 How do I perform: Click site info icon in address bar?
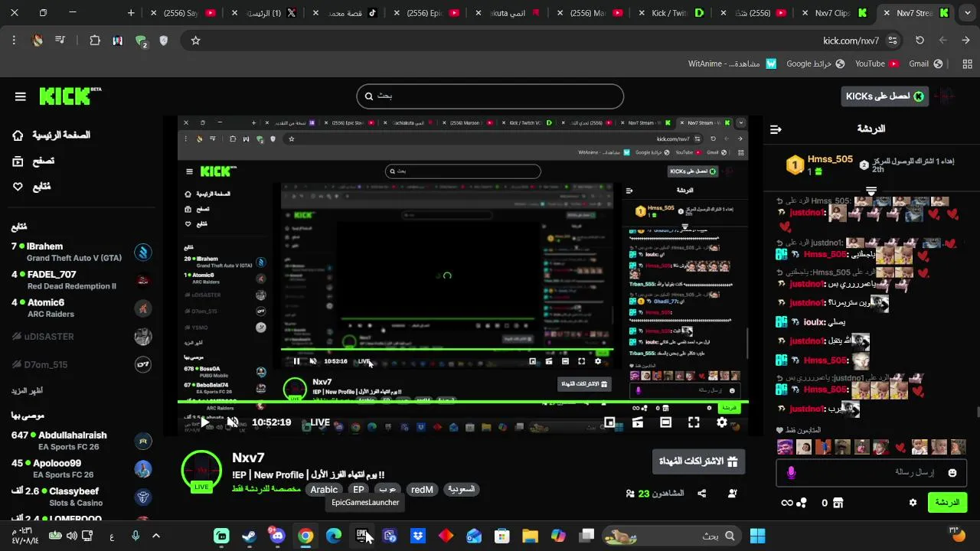pyautogui.click(x=893, y=41)
